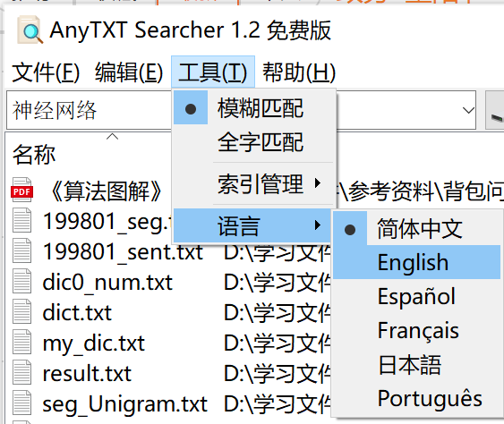Choose 简体中文 language option
The width and height of the screenshot is (504, 424).
coord(417,229)
